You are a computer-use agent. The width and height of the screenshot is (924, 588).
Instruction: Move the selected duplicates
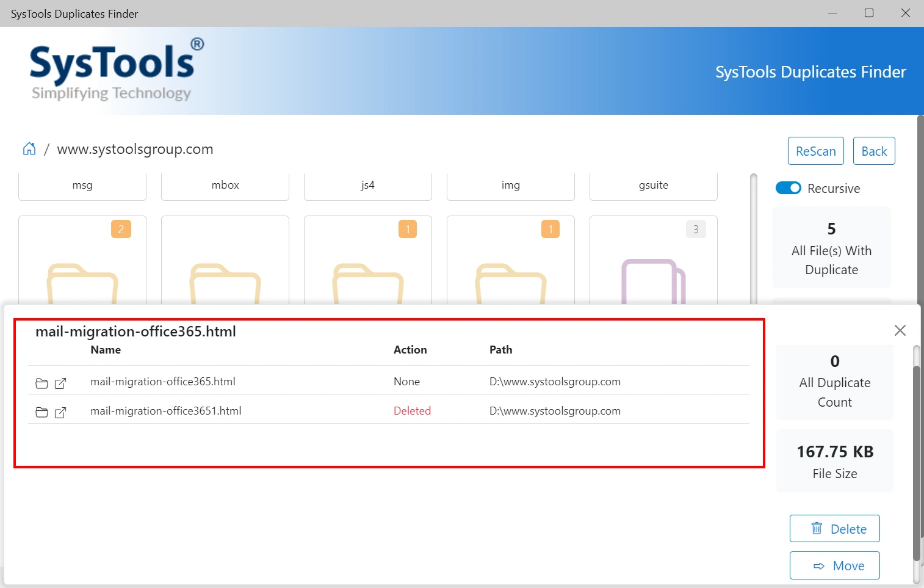click(835, 565)
